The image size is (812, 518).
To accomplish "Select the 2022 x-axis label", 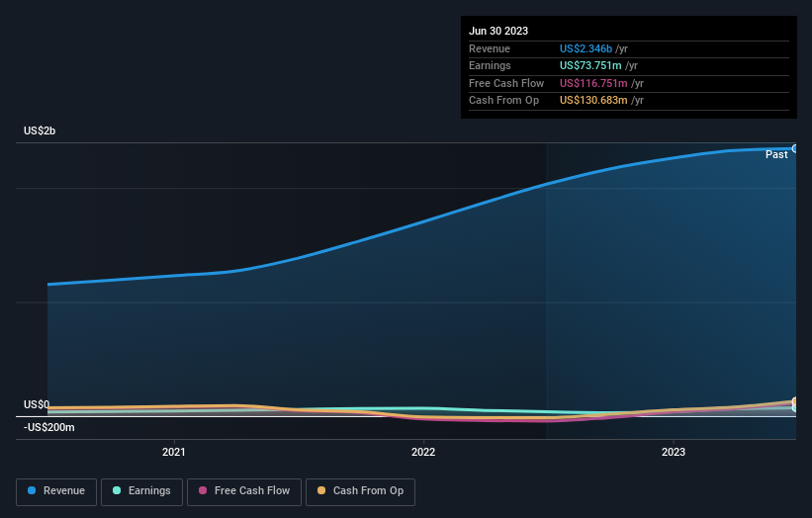I will [x=423, y=453].
